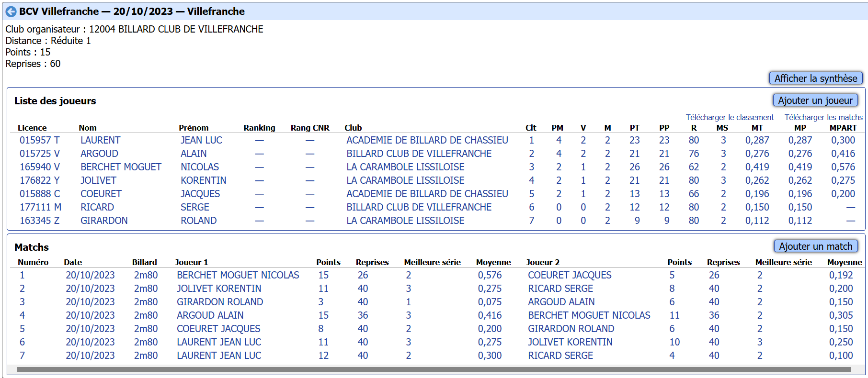Viewport: 868px width, 378px height.
Task: Click GIRARDON ROLAND as Joueur 1 in match 3
Action: pos(220,302)
